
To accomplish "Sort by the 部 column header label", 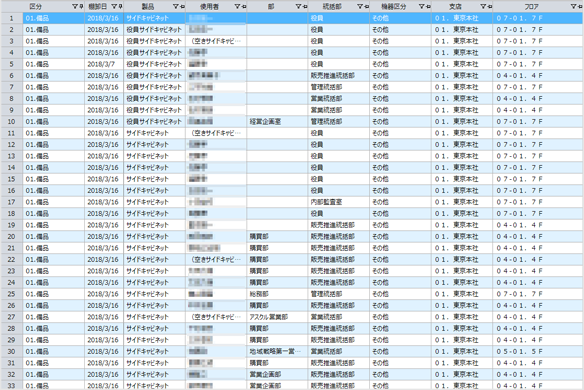I will (271, 6).
